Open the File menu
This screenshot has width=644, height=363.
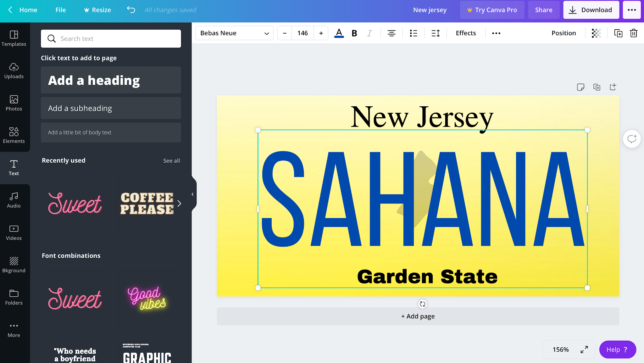60,10
